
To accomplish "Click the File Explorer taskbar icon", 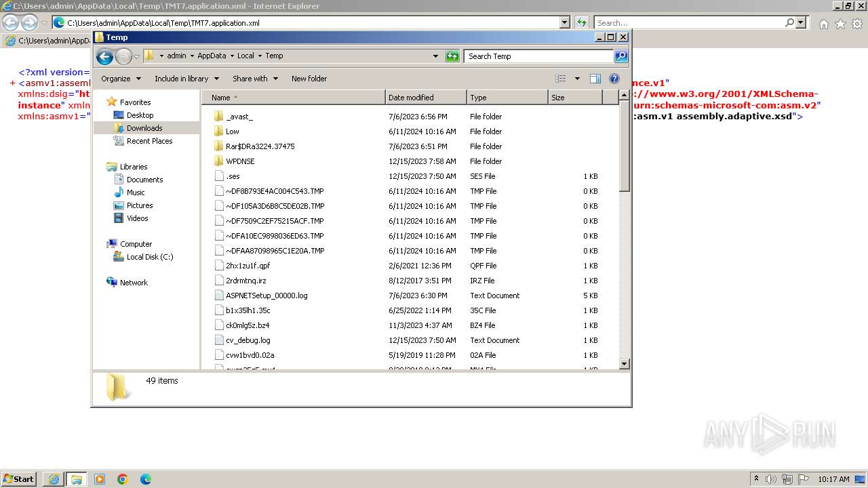I will tap(77, 479).
